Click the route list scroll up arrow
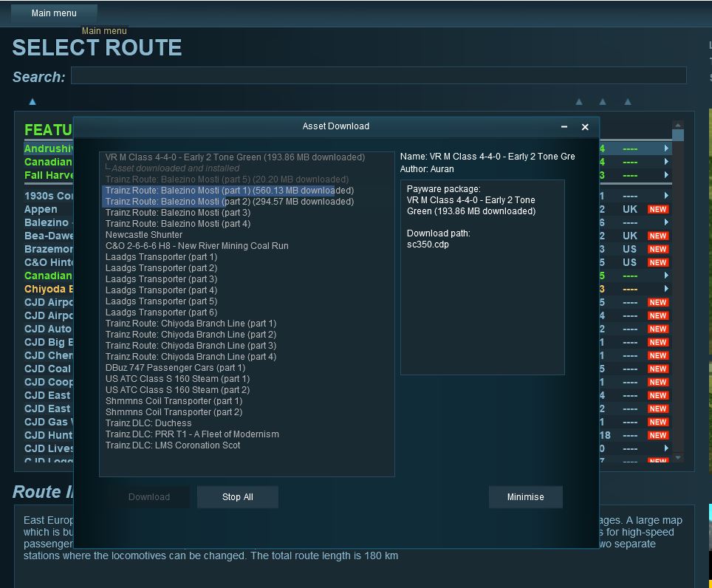 [677, 125]
